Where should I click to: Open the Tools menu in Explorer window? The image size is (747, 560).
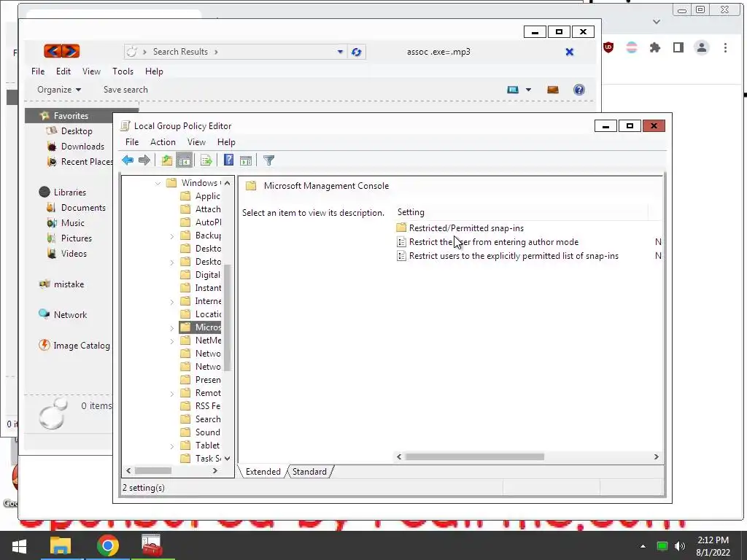pos(123,71)
